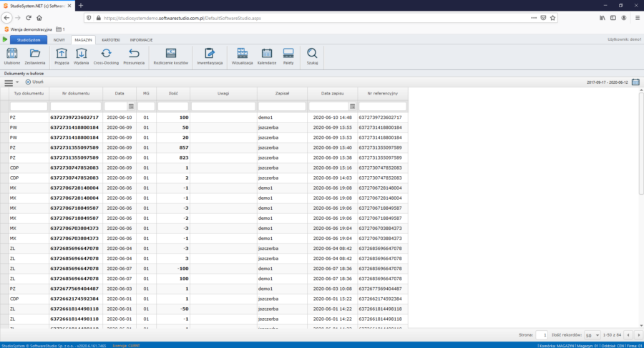This screenshot has height=348, width=644.
Task: Open the Zestawienia folder icon
Action: [x=35, y=57]
